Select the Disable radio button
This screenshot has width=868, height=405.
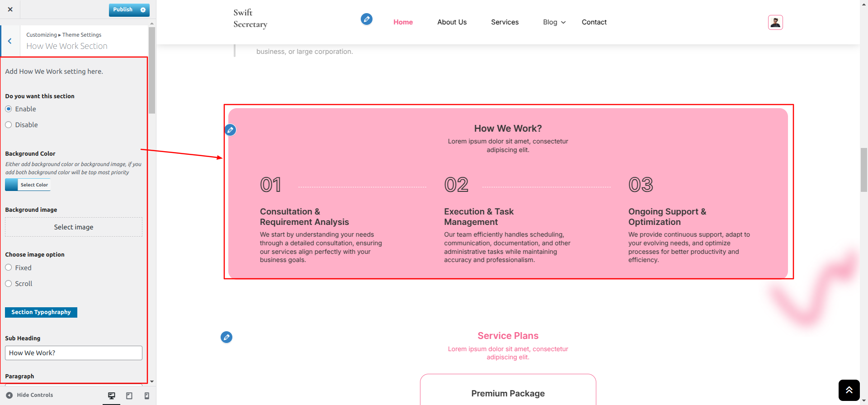point(9,125)
